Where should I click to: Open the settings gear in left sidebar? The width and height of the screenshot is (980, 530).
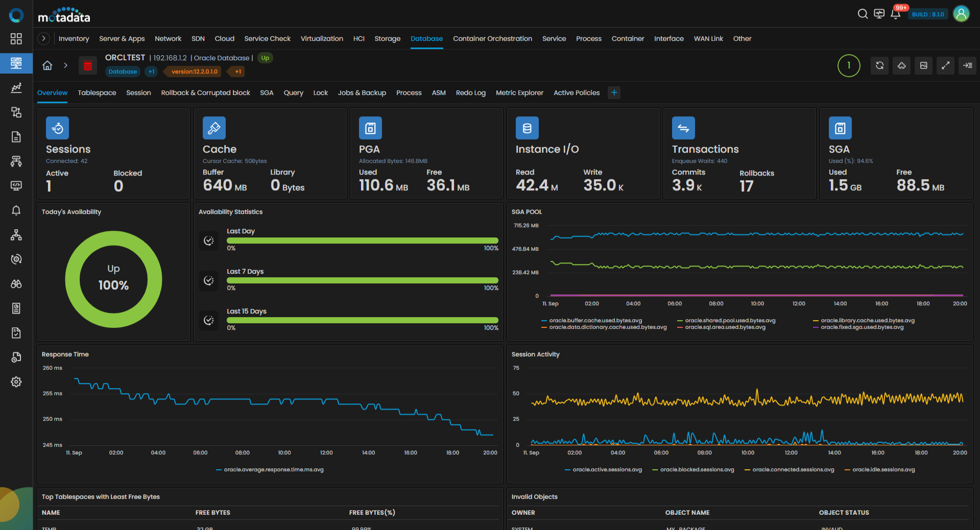click(x=16, y=382)
